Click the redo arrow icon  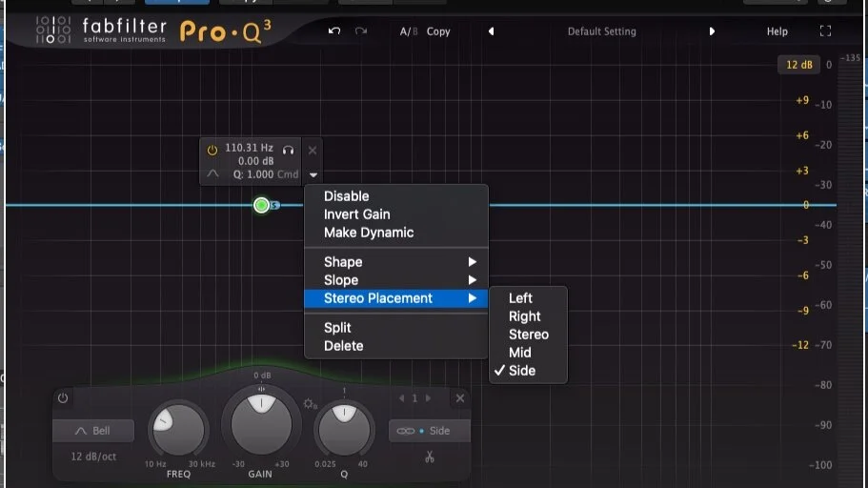coord(361,31)
